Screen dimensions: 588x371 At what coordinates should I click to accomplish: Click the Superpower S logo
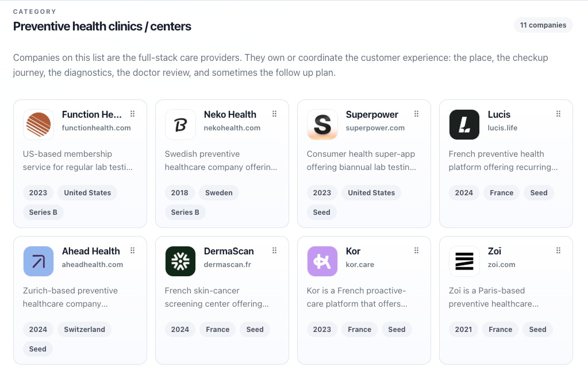(x=322, y=125)
